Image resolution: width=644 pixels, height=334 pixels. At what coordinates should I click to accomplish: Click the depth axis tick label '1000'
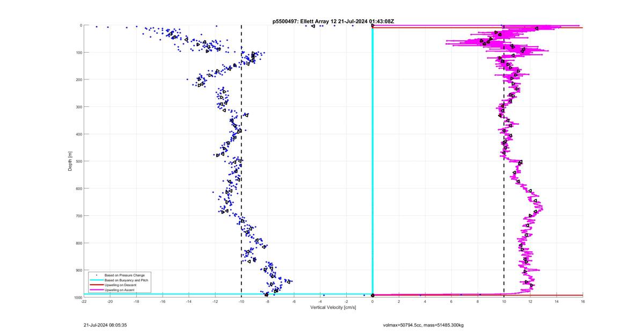tap(77, 297)
